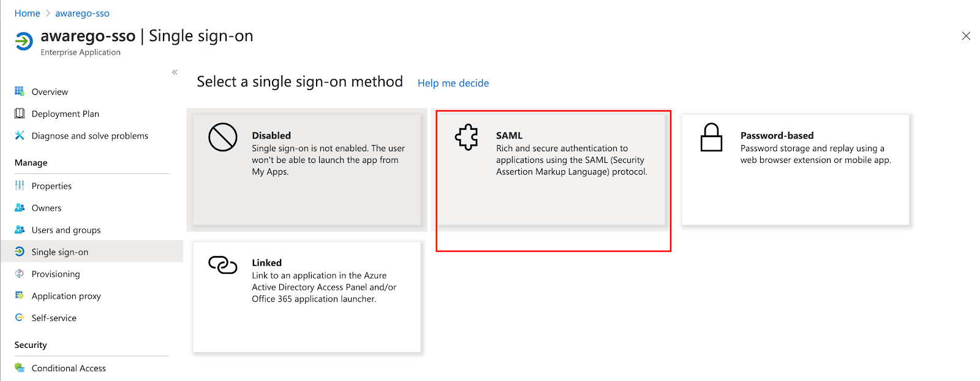980x381 pixels.
Task: Click the Help me decide link
Action: point(453,83)
